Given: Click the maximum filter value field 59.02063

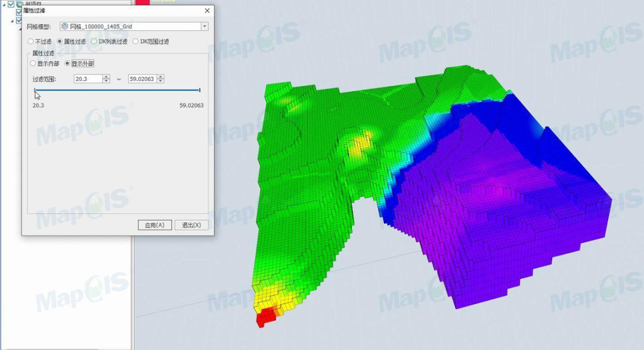Looking at the screenshot, I should [142, 79].
